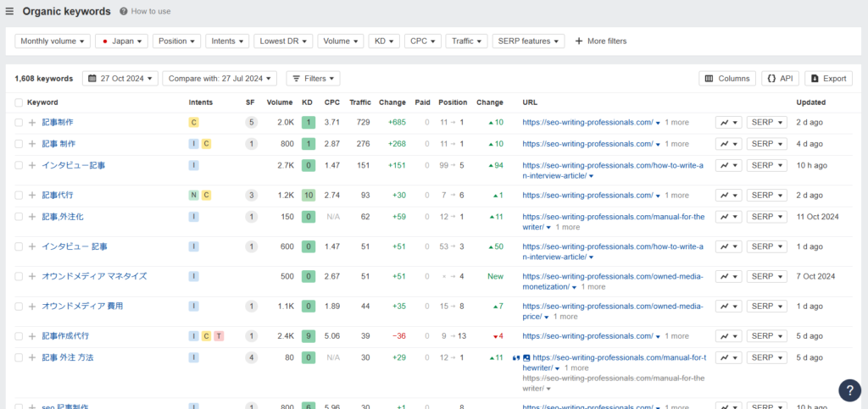
Task: Open the owned-media-price URL link
Action: tap(612, 306)
